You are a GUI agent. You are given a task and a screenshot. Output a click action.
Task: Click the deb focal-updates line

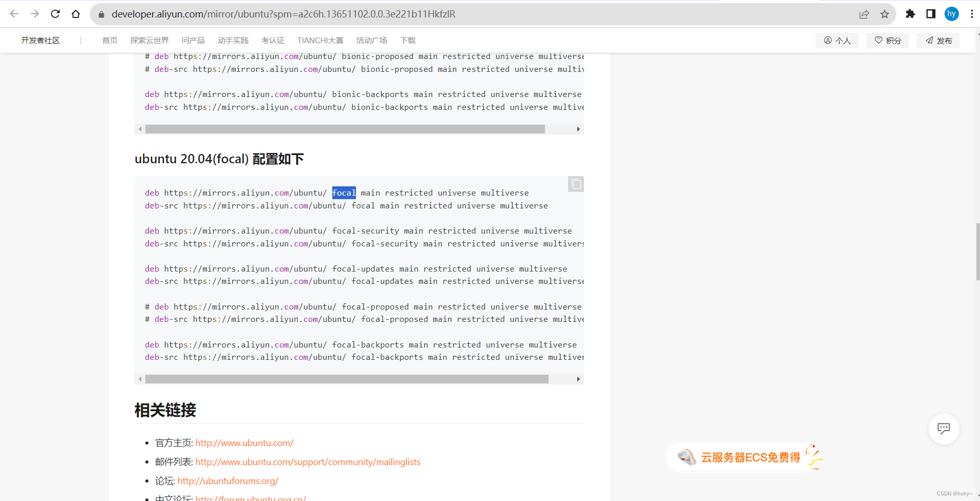(356, 269)
